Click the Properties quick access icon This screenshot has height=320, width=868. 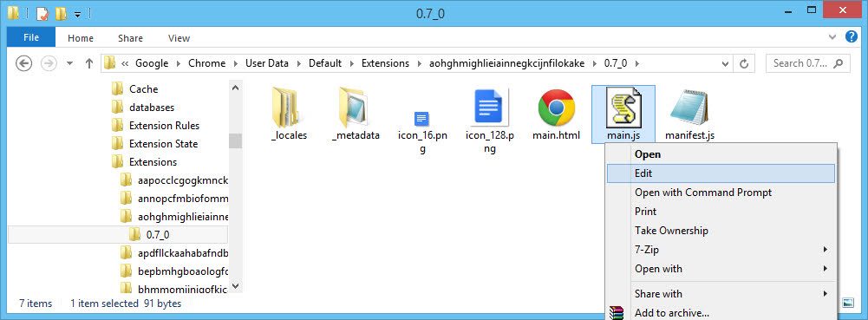[42, 13]
